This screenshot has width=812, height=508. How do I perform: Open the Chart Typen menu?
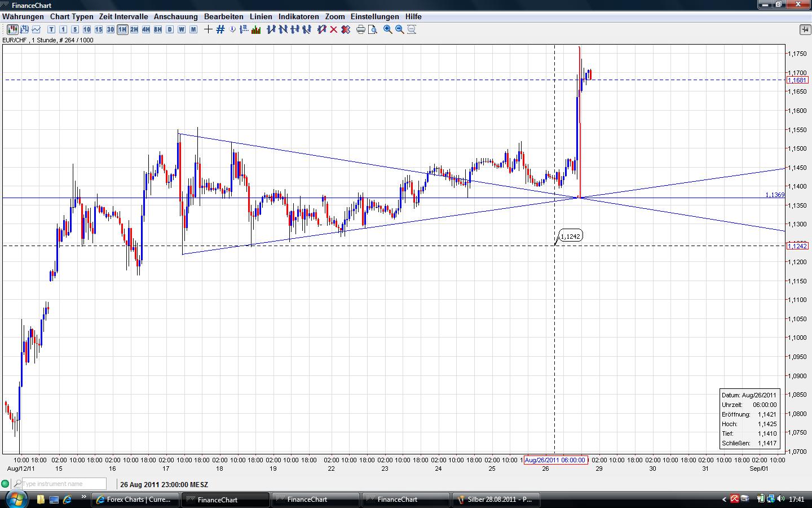click(x=72, y=16)
